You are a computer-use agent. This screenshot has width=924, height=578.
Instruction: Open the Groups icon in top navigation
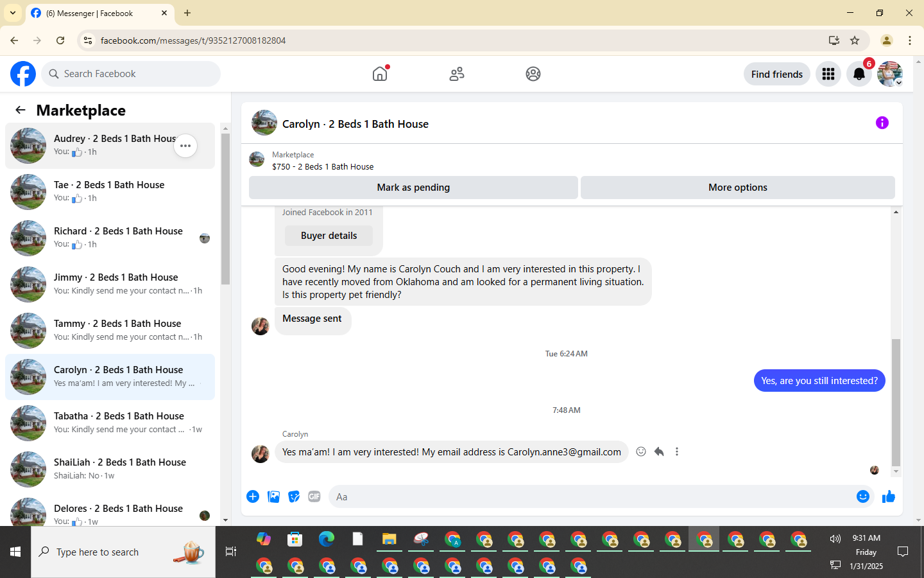pos(533,74)
